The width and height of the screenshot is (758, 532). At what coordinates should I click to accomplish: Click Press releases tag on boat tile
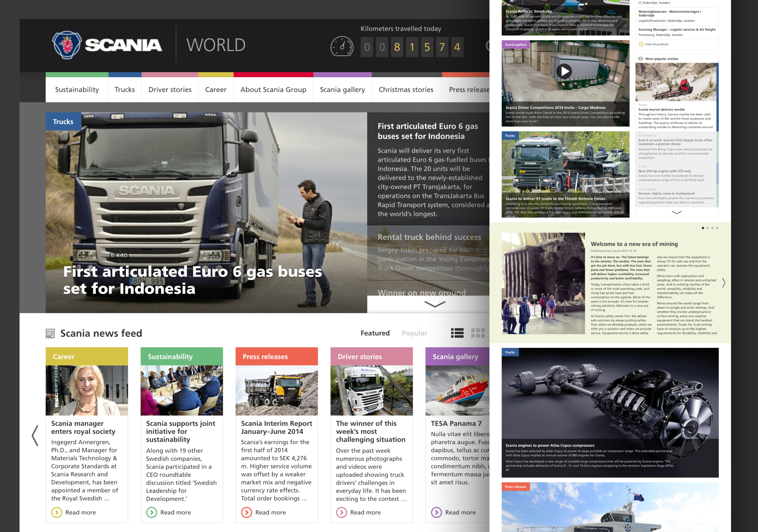[x=515, y=486]
